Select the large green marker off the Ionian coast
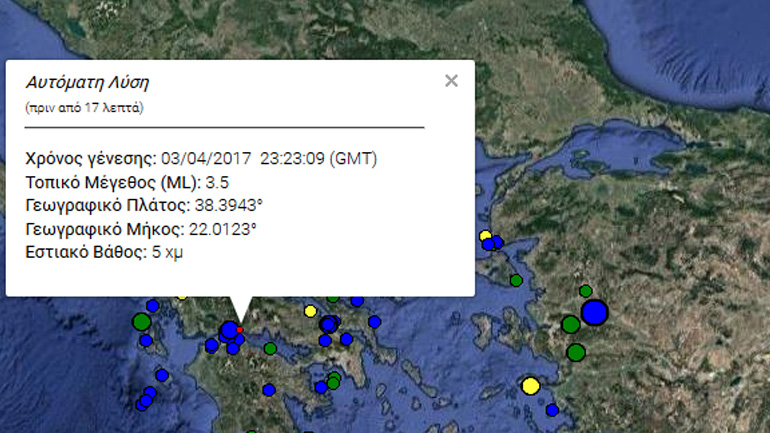The height and width of the screenshot is (433, 770). [141, 322]
